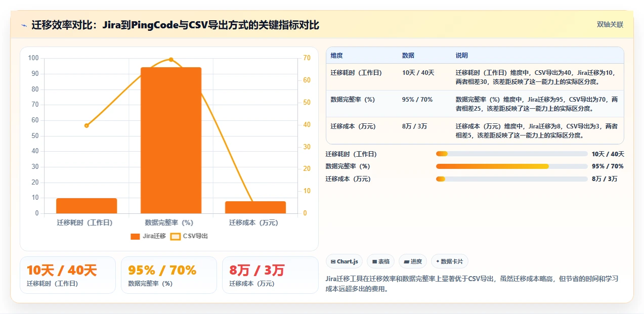This screenshot has height=314, width=644.
Task: Click the 迁移成本 bar in the chart
Action: 255,207
